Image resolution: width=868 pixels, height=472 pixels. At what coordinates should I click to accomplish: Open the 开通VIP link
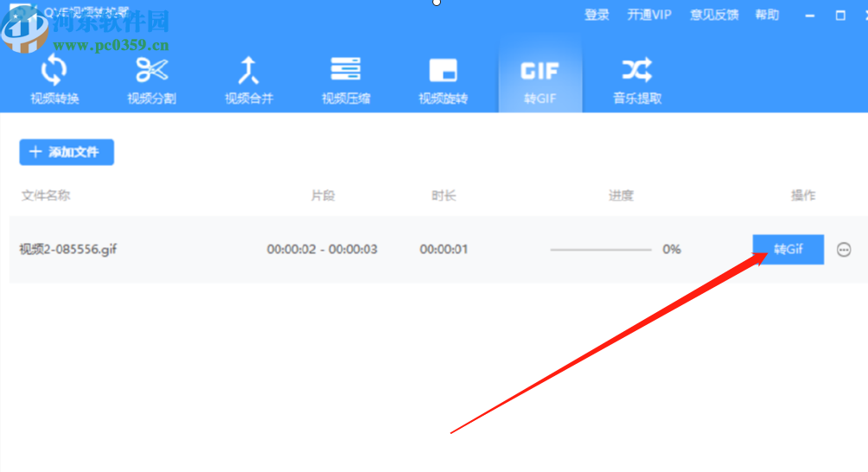(648, 15)
